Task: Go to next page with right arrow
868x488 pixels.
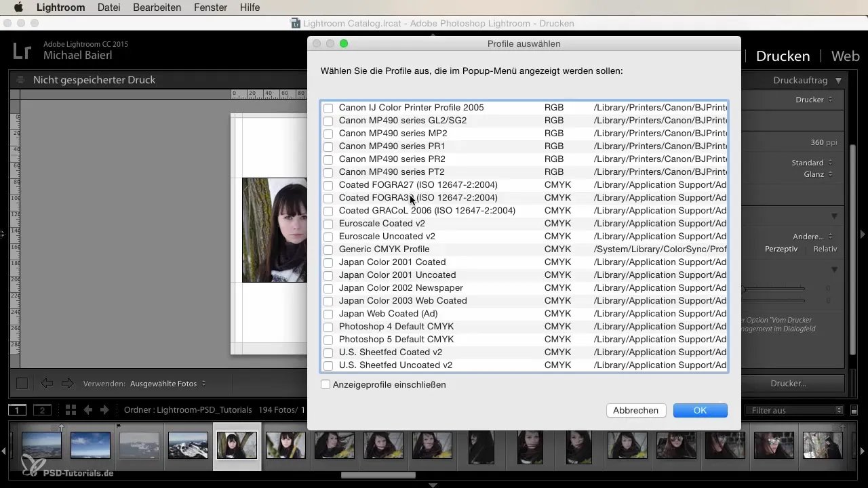Action: 67,384
